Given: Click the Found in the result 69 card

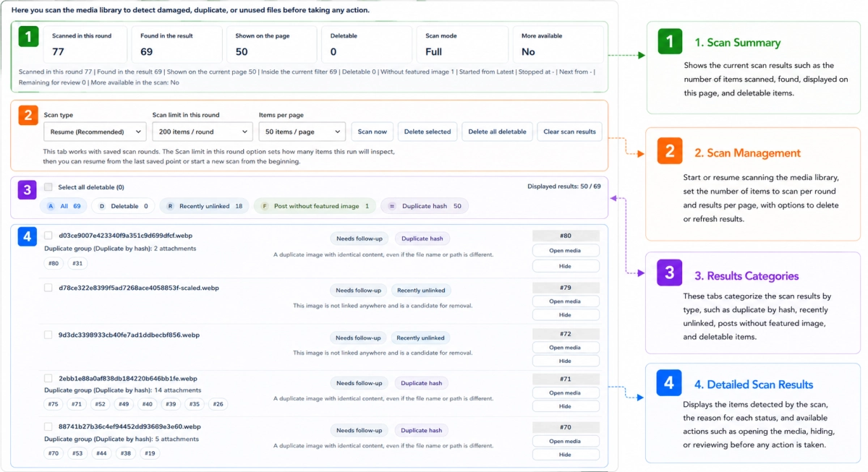Looking at the screenshot, I should (x=177, y=45).
